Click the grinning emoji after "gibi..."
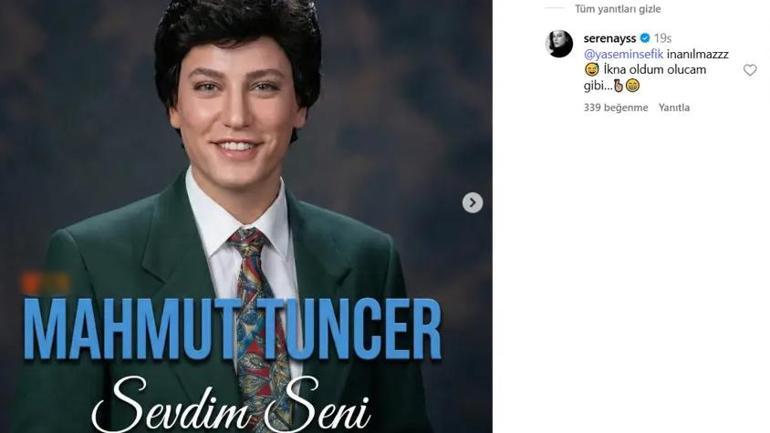The image size is (770, 433). point(633,86)
